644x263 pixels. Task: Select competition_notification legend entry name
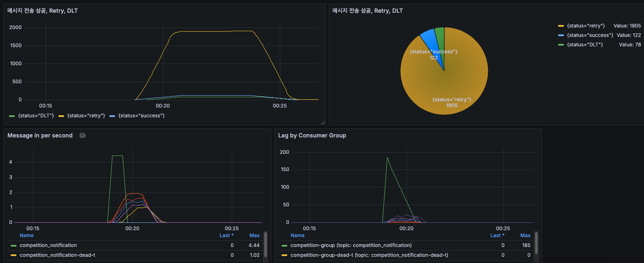48,245
